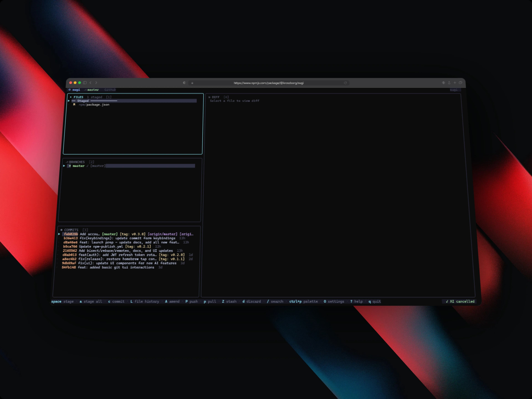
Task: Click the address bar URL field
Action: [269, 83]
